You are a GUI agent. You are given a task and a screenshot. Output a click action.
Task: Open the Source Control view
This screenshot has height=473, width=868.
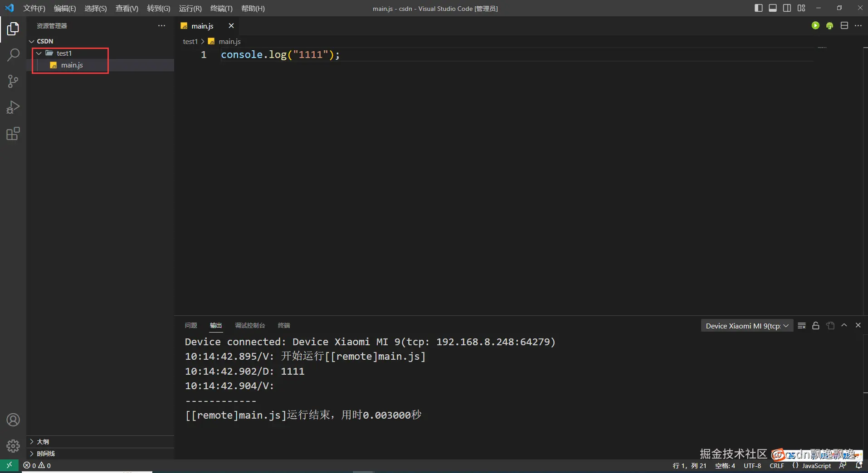click(13, 81)
